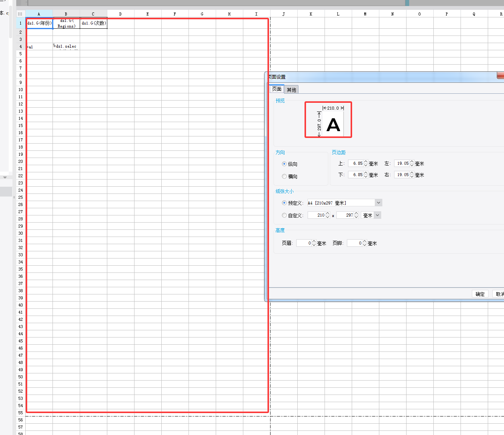504x435 pixels.
Task: Select cell C1 containing ds1.G(次数)
Action: click(93, 23)
